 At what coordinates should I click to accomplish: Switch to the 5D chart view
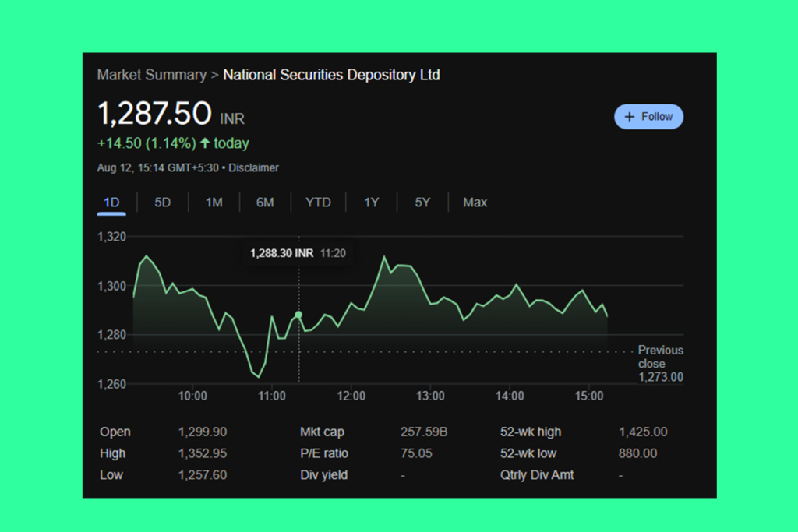click(x=162, y=202)
